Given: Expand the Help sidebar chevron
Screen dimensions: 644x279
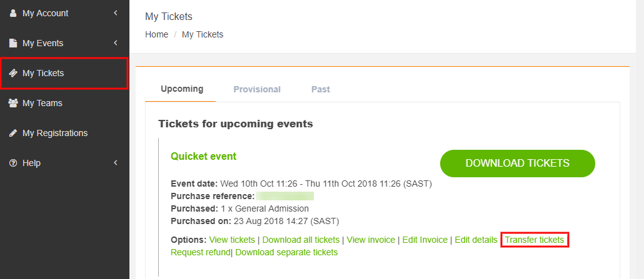Looking at the screenshot, I should (x=116, y=163).
